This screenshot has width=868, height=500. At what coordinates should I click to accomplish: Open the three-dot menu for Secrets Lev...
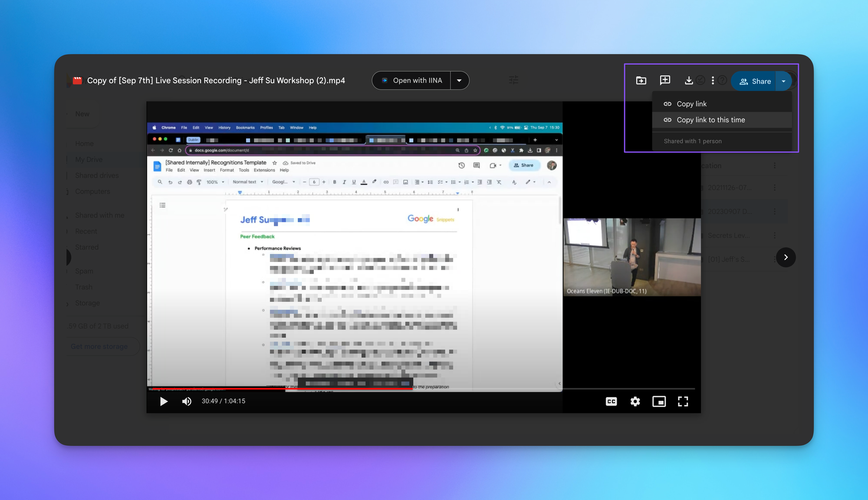(x=775, y=235)
